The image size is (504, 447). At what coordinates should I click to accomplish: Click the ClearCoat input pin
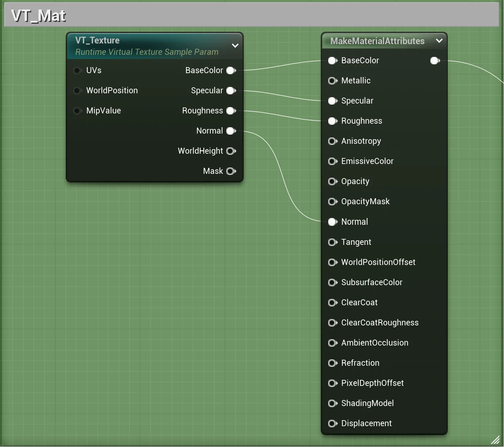[333, 302]
